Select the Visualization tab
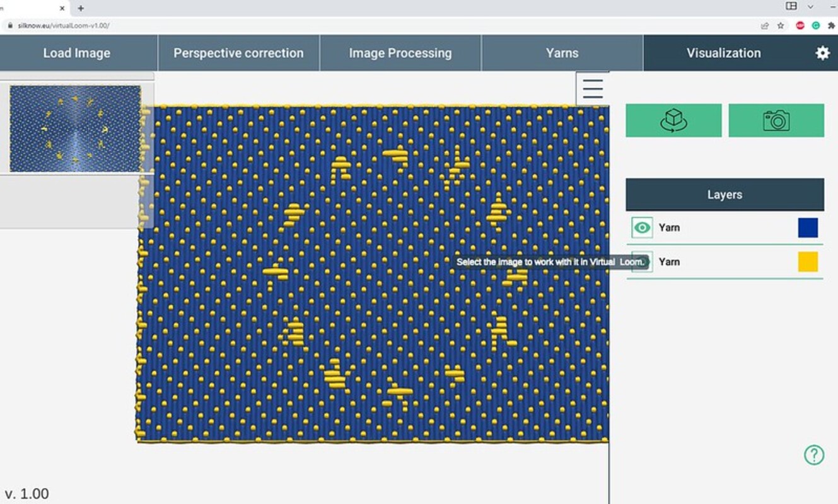This screenshot has width=838, height=504. coord(724,53)
